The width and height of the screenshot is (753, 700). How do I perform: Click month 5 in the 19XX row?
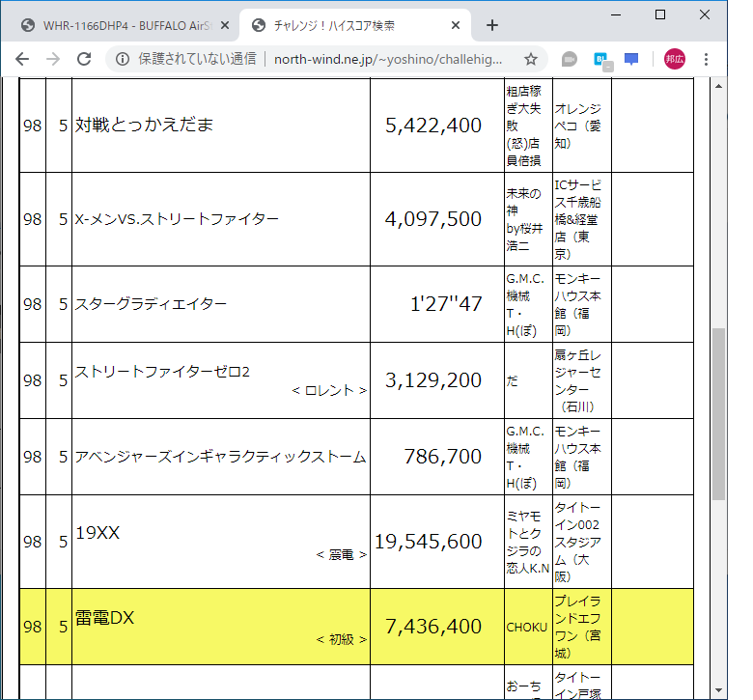pyautogui.click(x=63, y=542)
